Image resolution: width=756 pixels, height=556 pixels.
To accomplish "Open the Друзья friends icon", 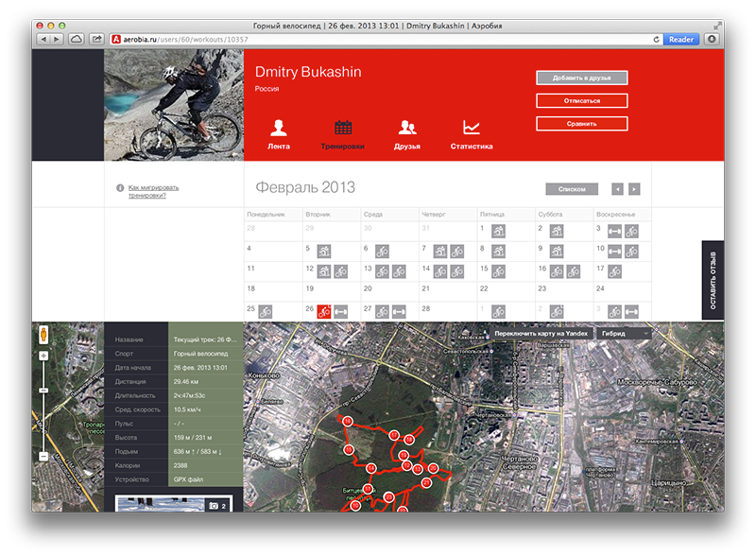I will (x=407, y=128).
